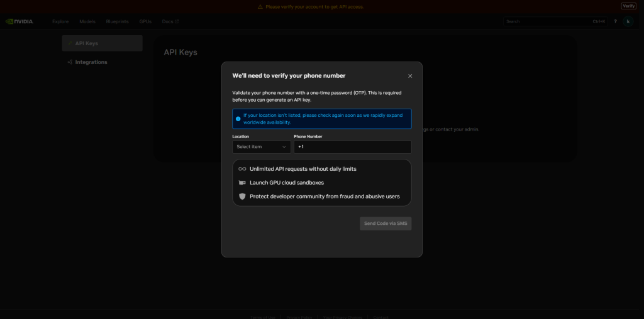Open the GPUs navigation item
Viewport: 644px width, 319px height.
(x=145, y=21)
